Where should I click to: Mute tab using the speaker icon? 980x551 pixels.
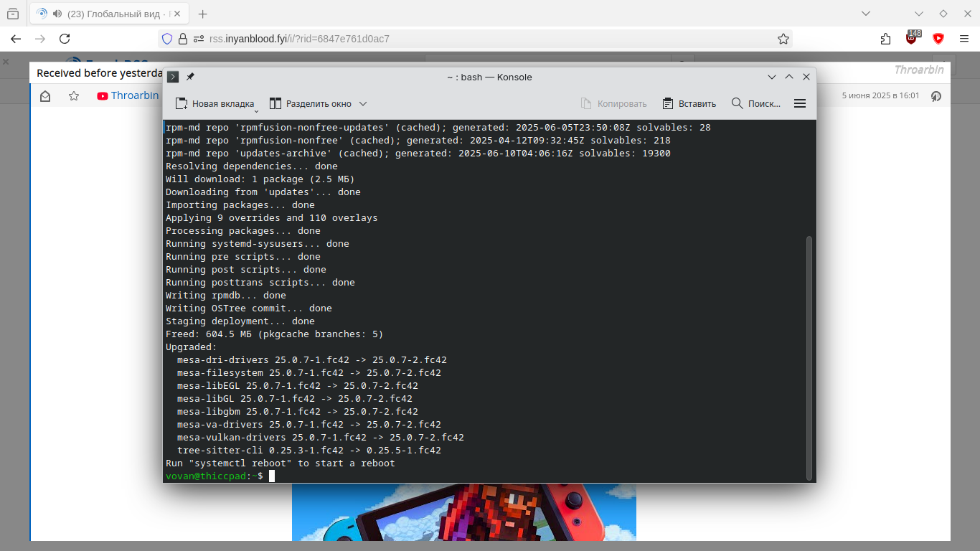coord(56,14)
